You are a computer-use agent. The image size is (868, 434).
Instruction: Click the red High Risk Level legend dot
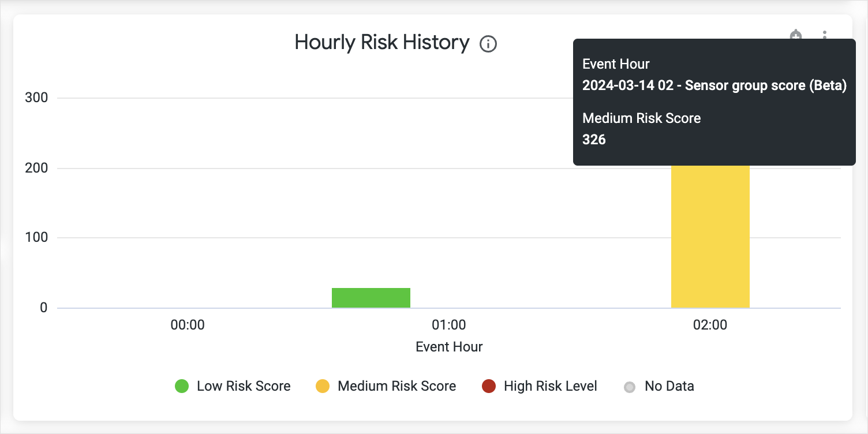point(489,386)
